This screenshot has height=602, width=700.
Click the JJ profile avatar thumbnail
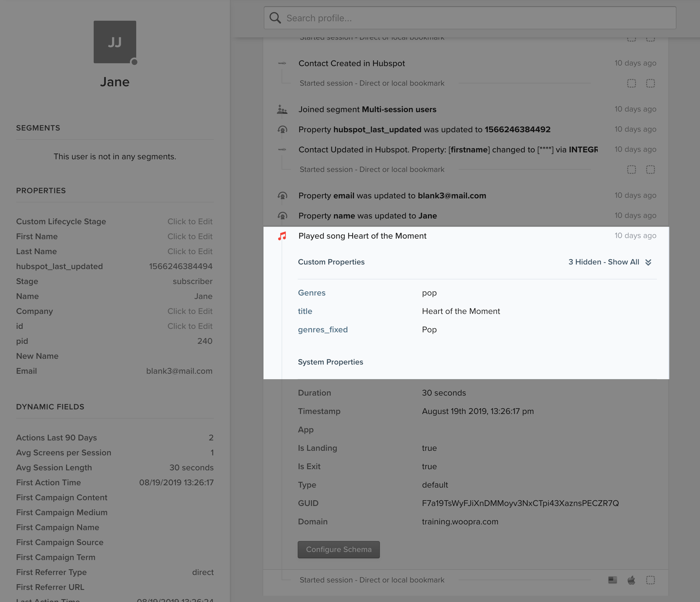[115, 42]
